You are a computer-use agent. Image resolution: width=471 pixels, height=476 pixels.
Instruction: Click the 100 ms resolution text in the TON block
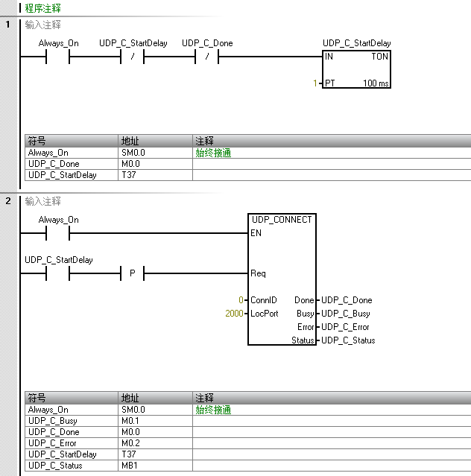pos(376,83)
